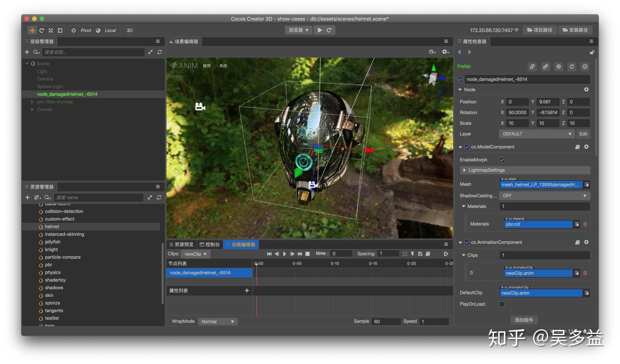Image resolution: width=620 pixels, height=364 pixels.
Task: Click the Edit button next to Layer
Action: [x=583, y=134]
